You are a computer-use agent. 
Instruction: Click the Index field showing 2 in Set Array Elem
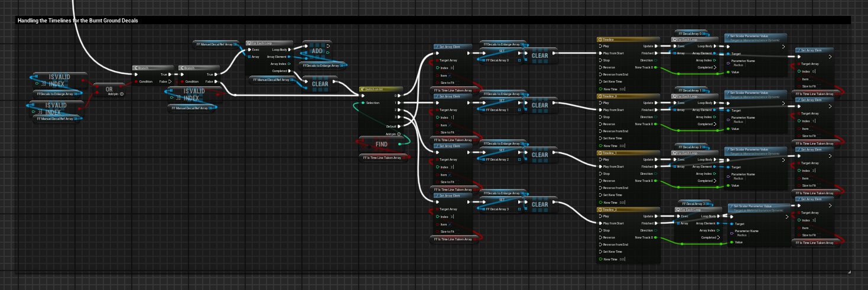point(451,167)
